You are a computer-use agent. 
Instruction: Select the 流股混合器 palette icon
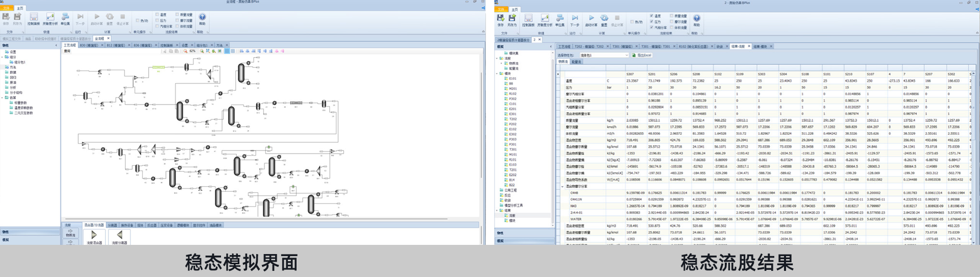94,235
